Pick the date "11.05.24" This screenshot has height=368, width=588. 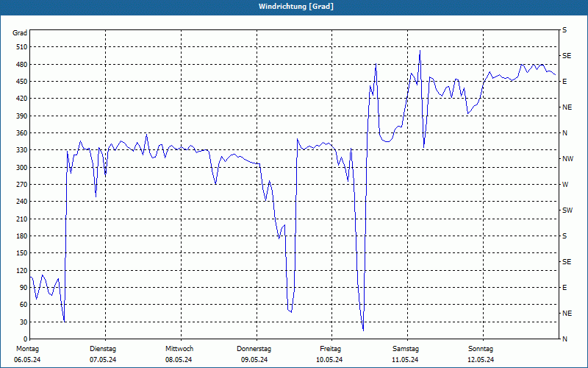point(405,360)
